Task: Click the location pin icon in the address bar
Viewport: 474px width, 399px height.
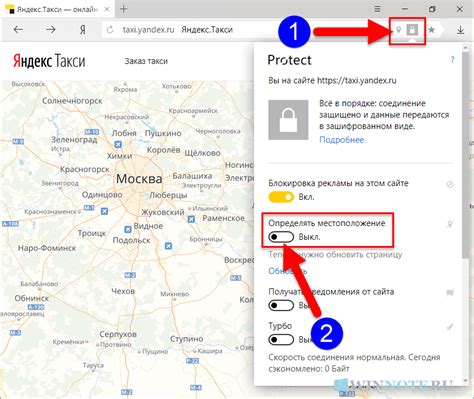Action: (398, 30)
